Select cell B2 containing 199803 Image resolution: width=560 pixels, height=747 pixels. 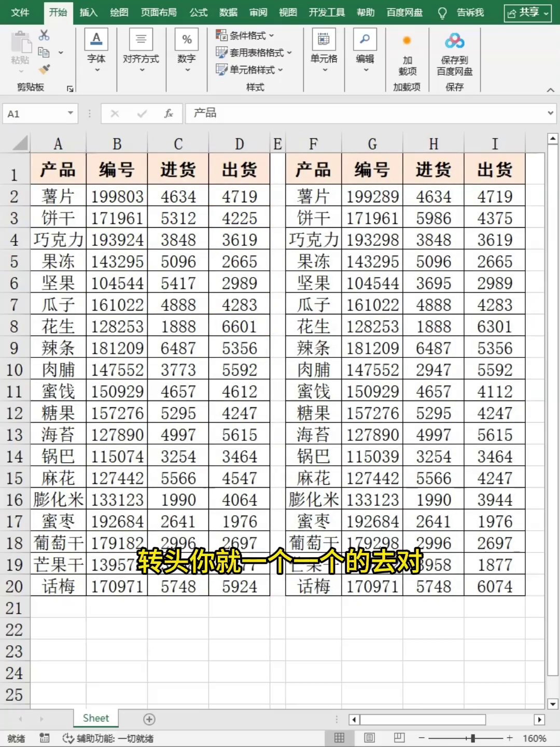(x=117, y=197)
